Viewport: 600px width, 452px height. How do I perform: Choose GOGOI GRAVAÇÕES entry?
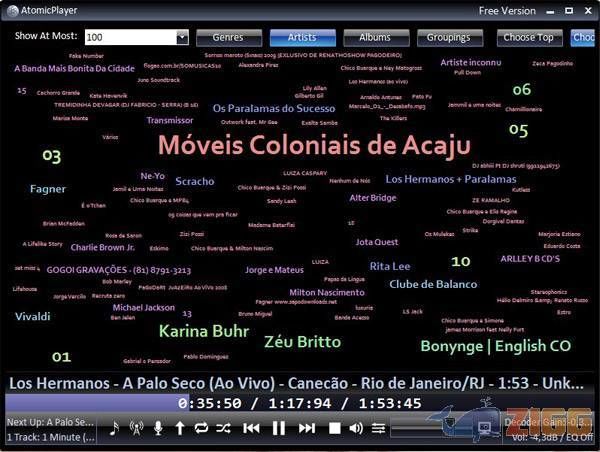[x=119, y=270]
